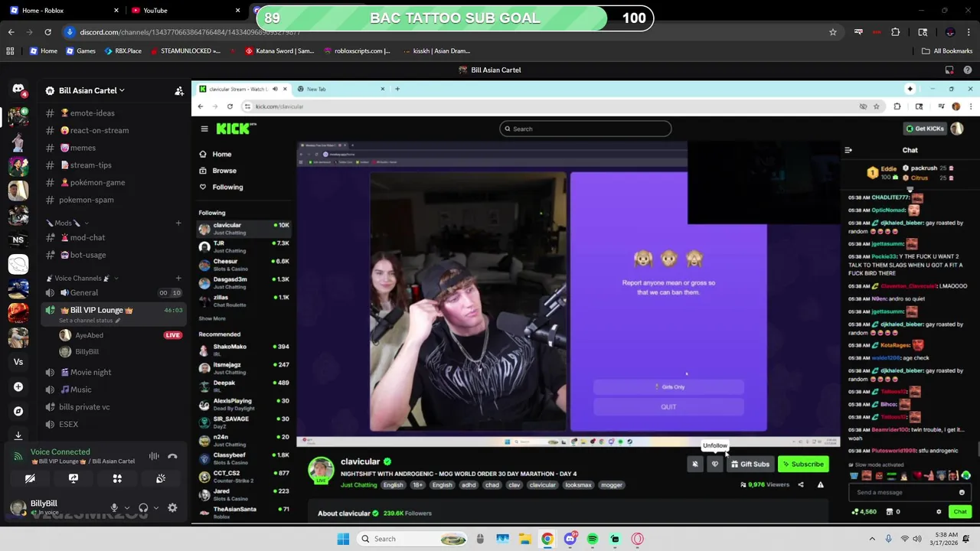
Task: Reload the Discord page
Action: point(47,32)
